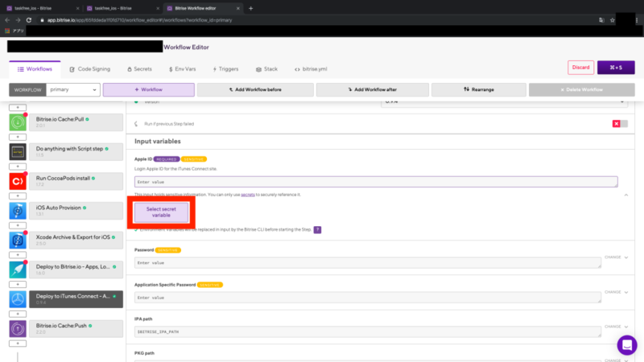Add step between CocoaPods and iOS Auto Provision
The image size is (644, 362).
click(x=18, y=195)
